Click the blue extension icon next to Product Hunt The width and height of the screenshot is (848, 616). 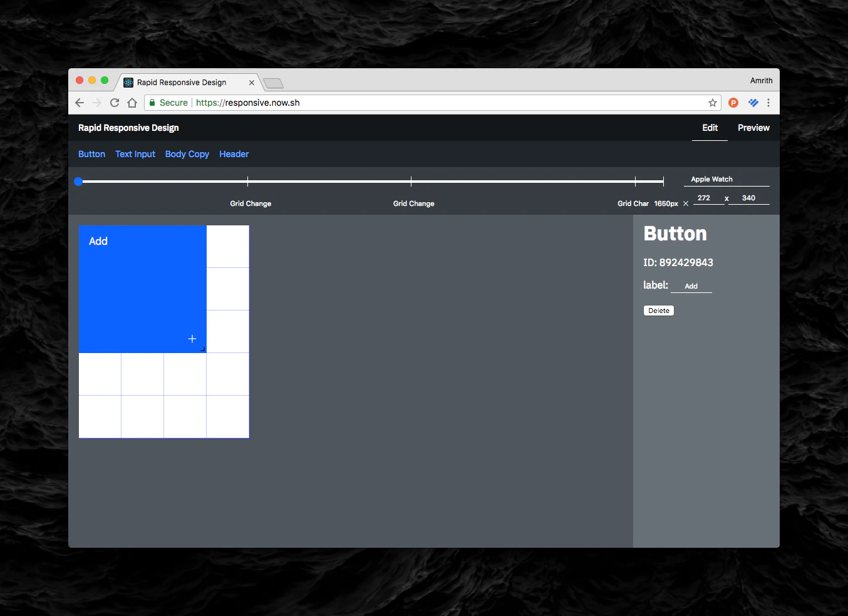pos(752,103)
